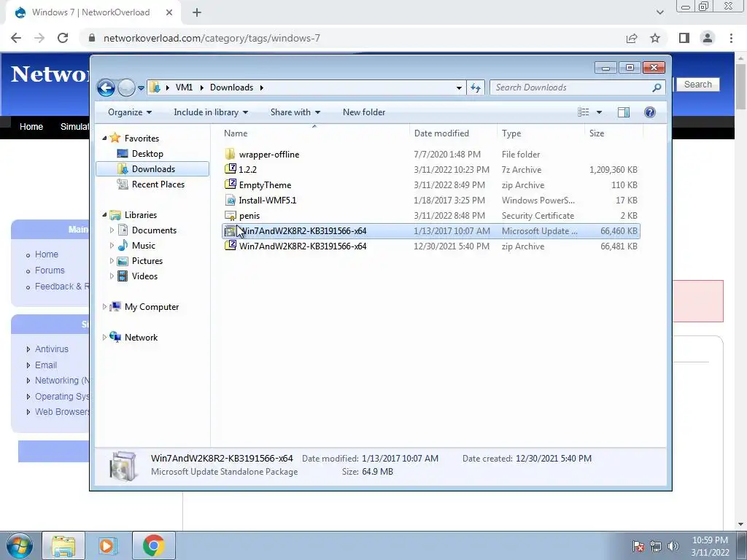The width and height of the screenshot is (747, 560).
Task: Select the 1.2.2 7z archive file
Action: 430,169
